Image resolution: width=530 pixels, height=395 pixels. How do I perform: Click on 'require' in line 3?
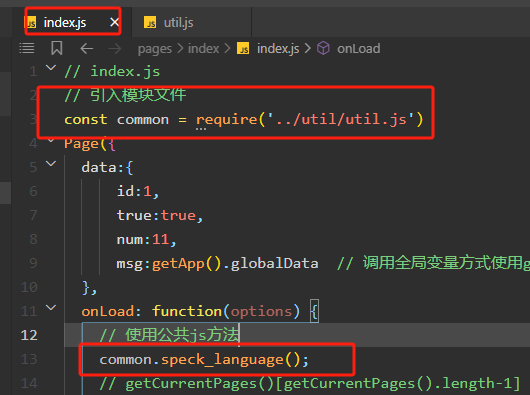pyautogui.click(x=227, y=120)
